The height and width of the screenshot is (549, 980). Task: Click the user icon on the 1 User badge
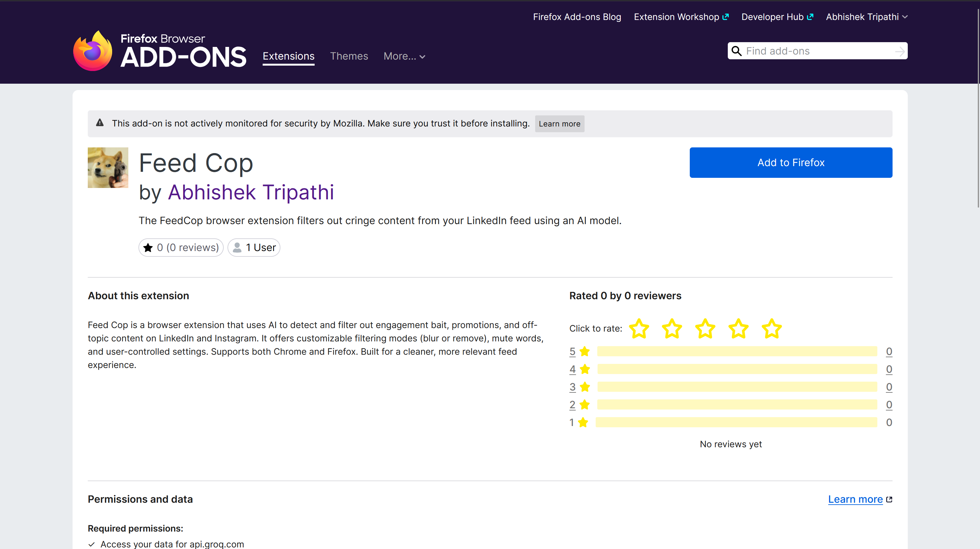tap(237, 247)
